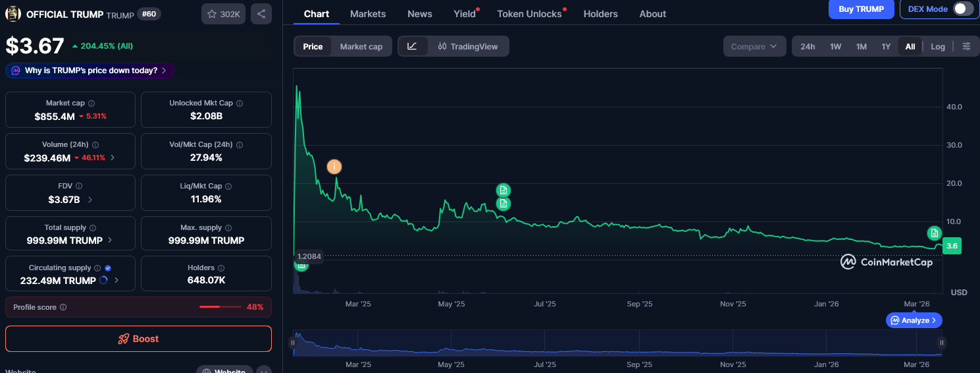Screen dimensions: 980x373
Task: Open Max. supply info icon
Action: tap(229, 228)
